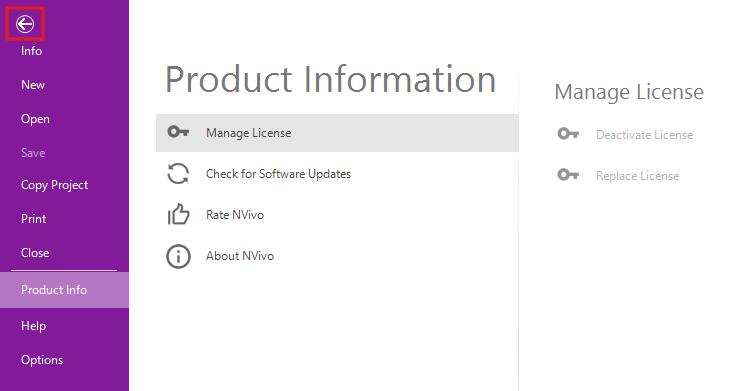Click the thumbs-up Rate NVivo icon
The width and height of the screenshot is (731, 391).
178,214
